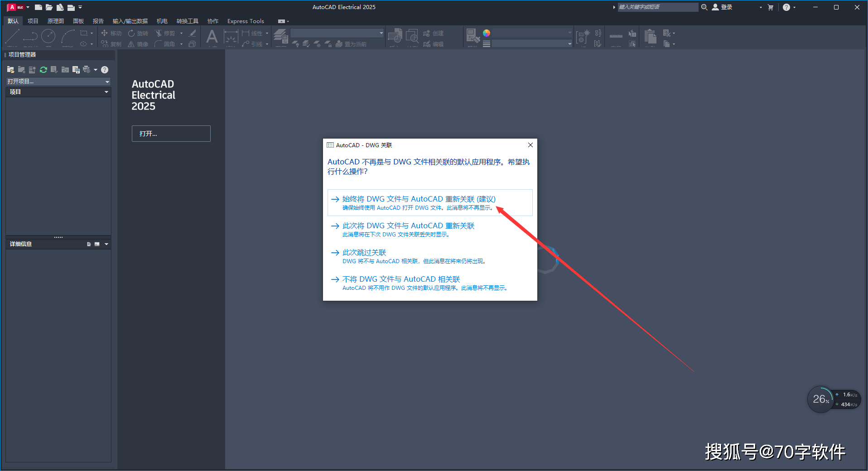Image resolution: width=868 pixels, height=471 pixels.
Task: Click the insert Block icon
Action: coord(395,35)
